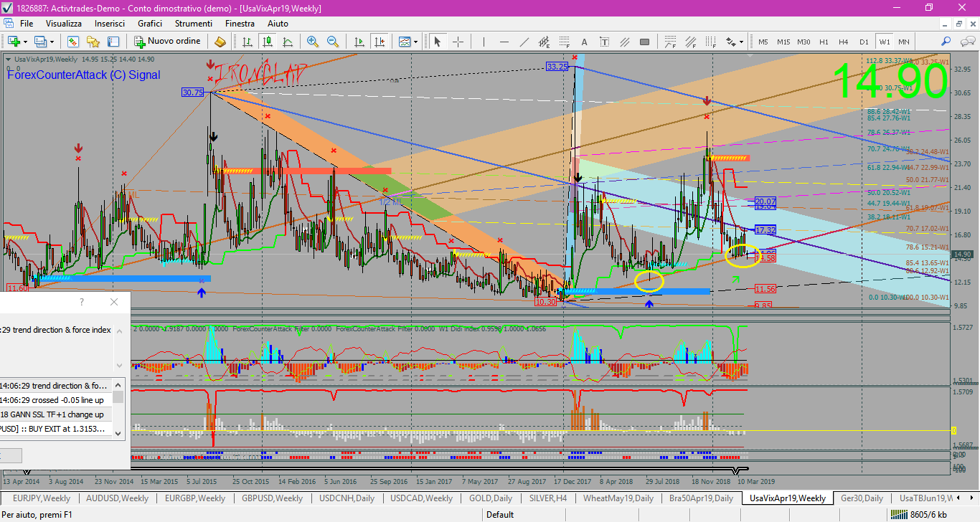Expand the arrows objects dropdown arrow
Image resolution: width=980 pixels, height=522 pixels.
click(x=742, y=42)
